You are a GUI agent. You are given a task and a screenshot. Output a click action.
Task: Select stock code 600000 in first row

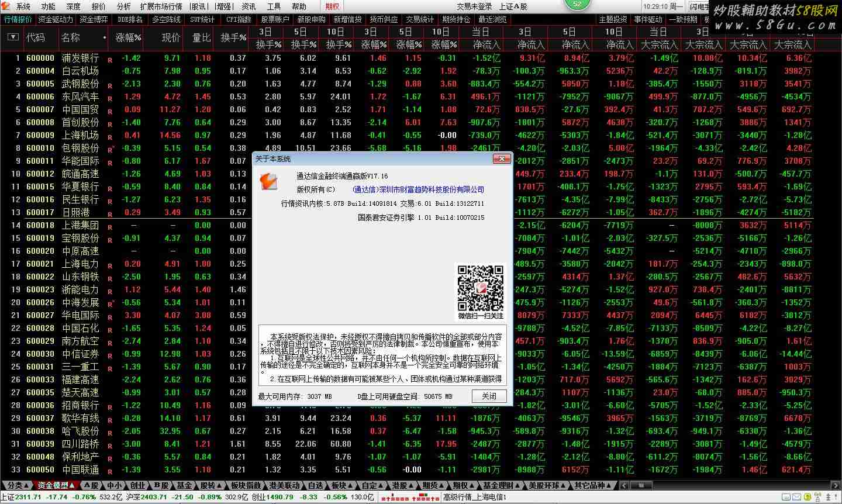point(40,58)
